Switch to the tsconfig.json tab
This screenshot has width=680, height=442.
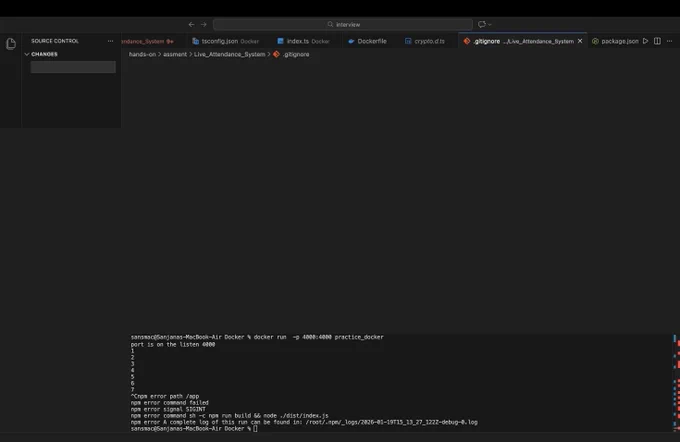pos(226,41)
